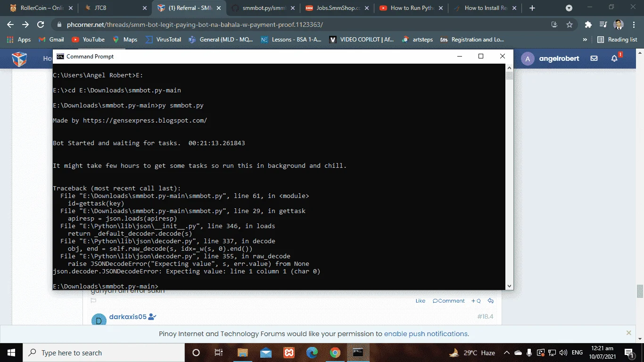This screenshot has height=362, width=644.
Task: Open the Lessons - BSA 1-A bookmark
Action: (291, 40)
